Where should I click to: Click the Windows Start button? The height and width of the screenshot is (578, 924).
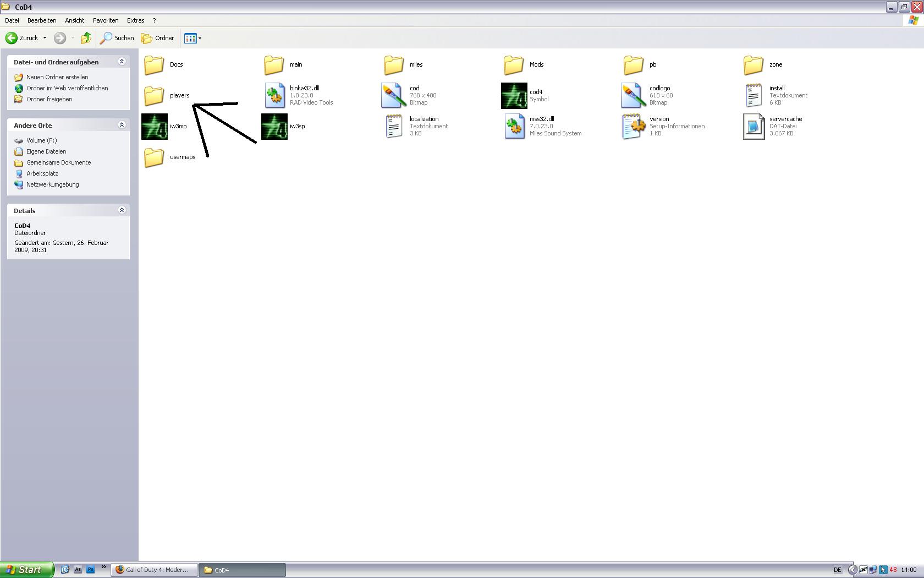[26, 570]
